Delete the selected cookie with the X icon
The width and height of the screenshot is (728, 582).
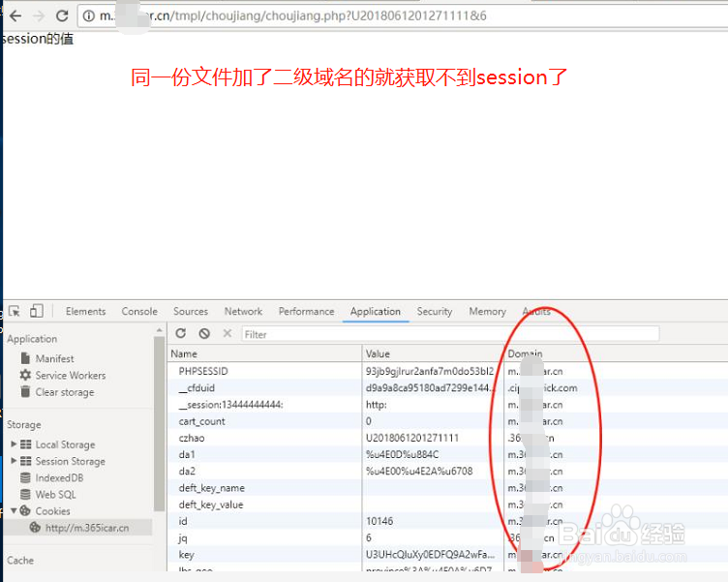coord(227,333)
